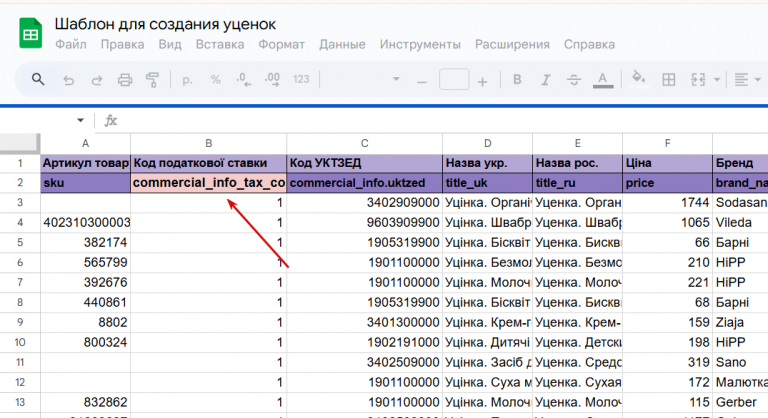
Task: Decrease decimal places
Action: [x=243, y=79]
